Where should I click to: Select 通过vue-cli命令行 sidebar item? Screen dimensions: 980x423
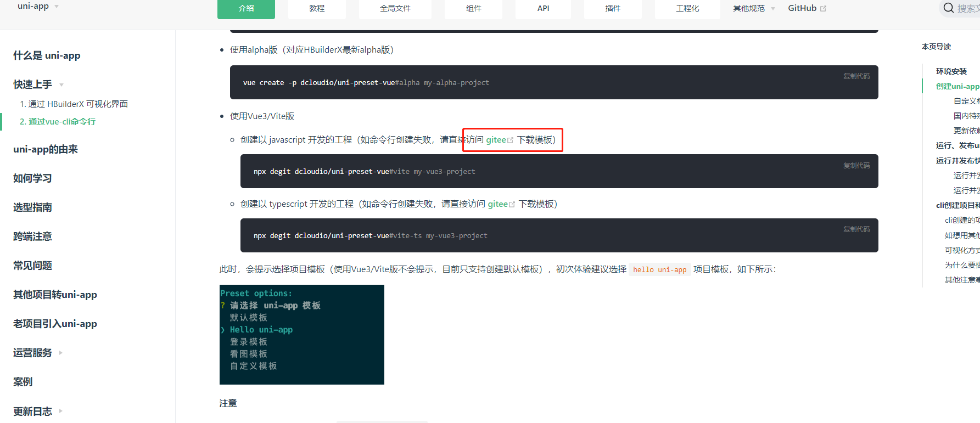point(58,121)
